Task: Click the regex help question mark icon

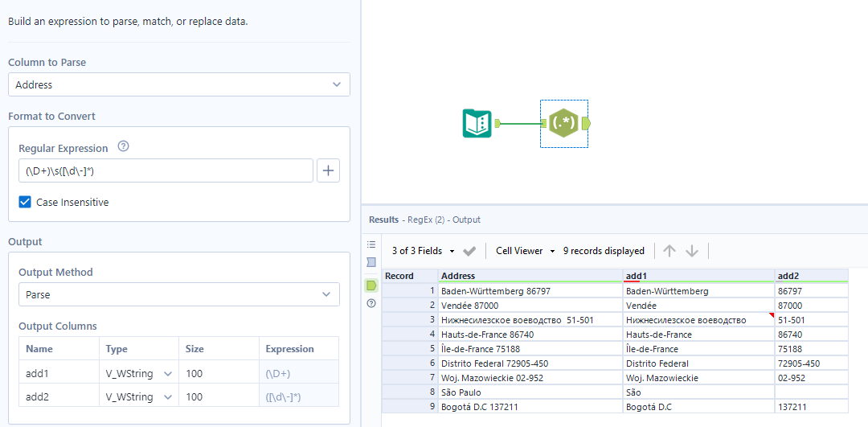Action: pyautogui.click(x=123, y=147)
